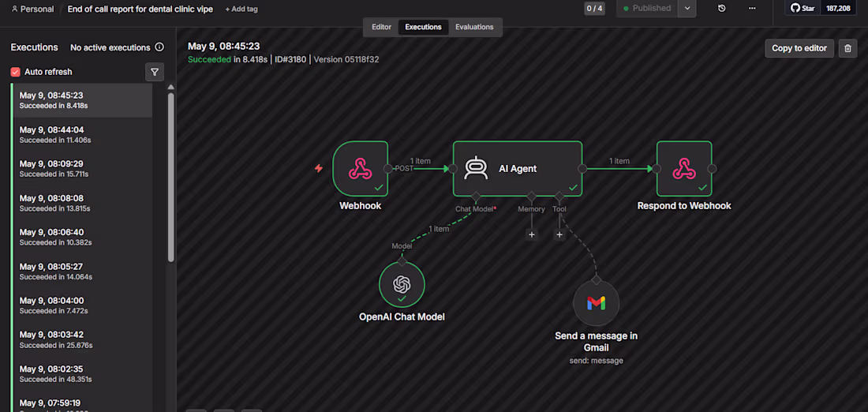Image resolution: width=868 pixels, height=412 pixels.
Task: Toggle the Auto refresh checkbox
Action: pyautogui.click(x=16, y=72)
